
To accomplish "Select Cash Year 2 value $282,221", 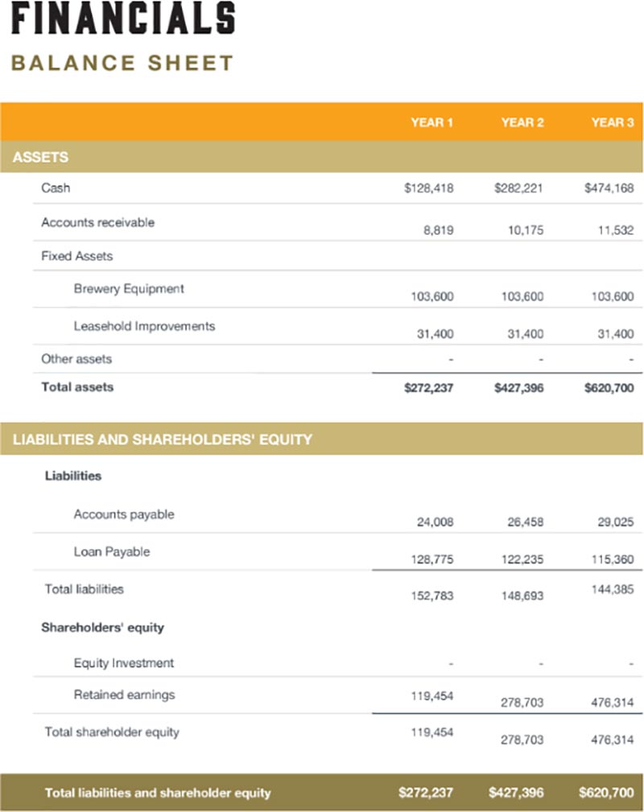I will click(x=518, y=188).
